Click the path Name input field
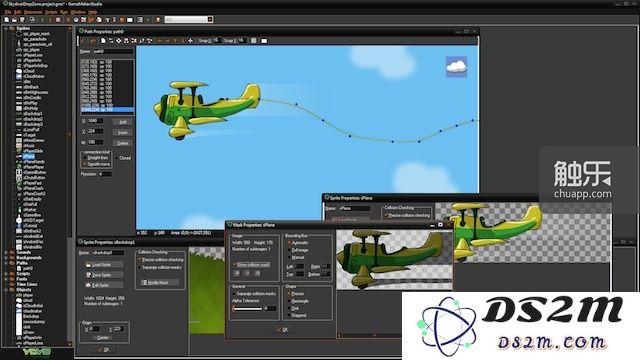 113,52
